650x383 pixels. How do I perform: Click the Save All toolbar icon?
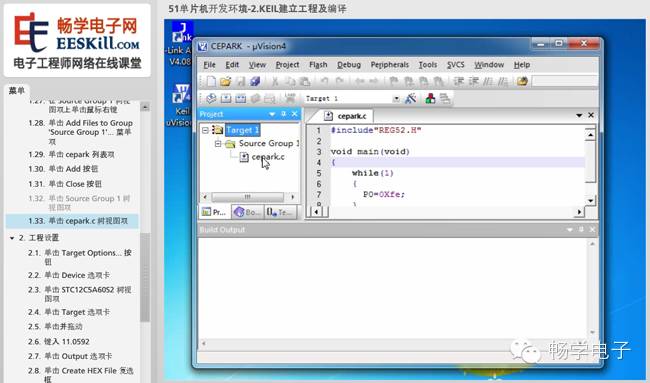[255, 81]
